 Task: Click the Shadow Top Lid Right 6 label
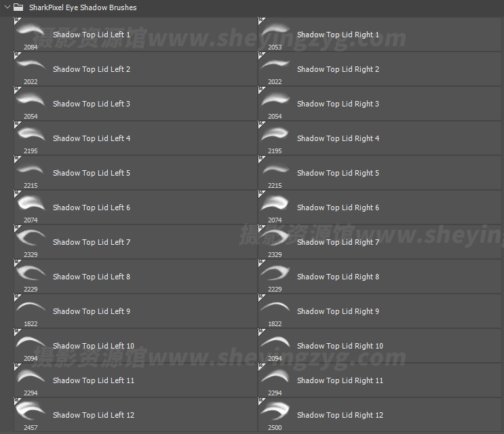338,208
